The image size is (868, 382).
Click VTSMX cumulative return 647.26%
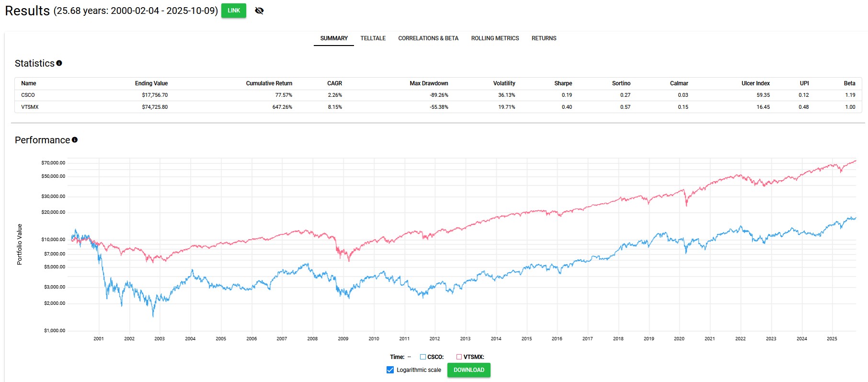coord(282,107)
